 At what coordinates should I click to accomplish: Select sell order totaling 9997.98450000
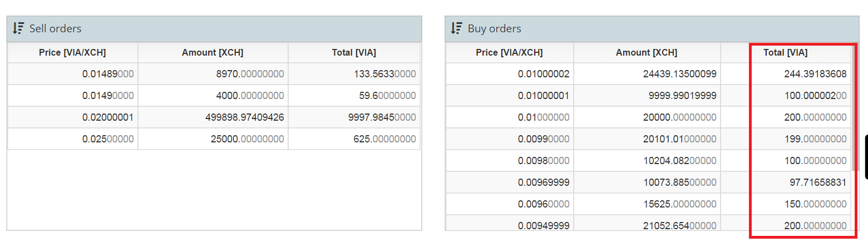coord(214,117)
